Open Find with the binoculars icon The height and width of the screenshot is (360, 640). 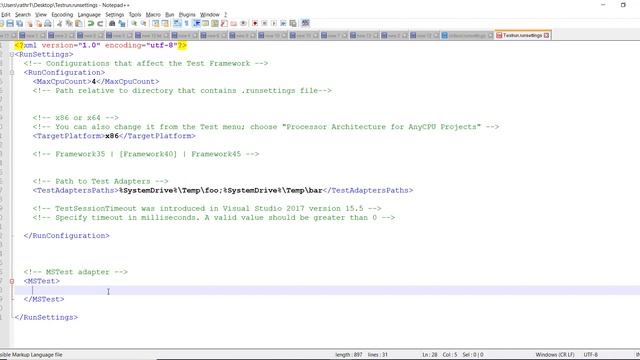[x=112, y=23]
